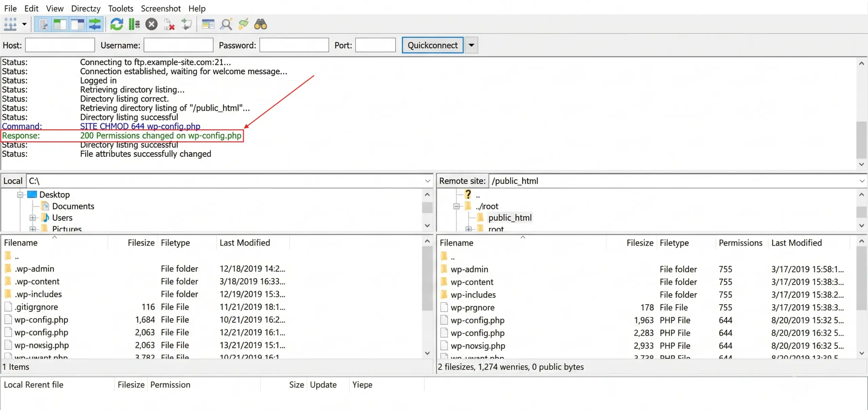Select the remote wp-admin folder
868x410 pixels.
(469, 269)
